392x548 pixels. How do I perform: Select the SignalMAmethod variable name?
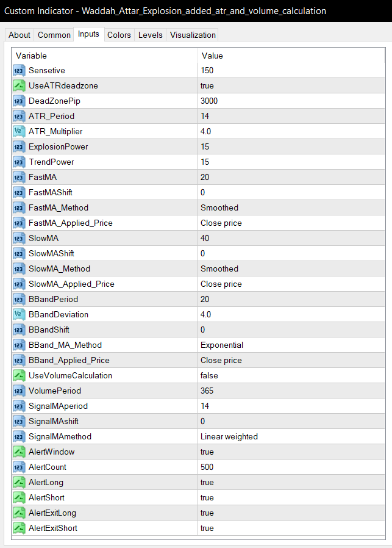click(x=60, y=436)
